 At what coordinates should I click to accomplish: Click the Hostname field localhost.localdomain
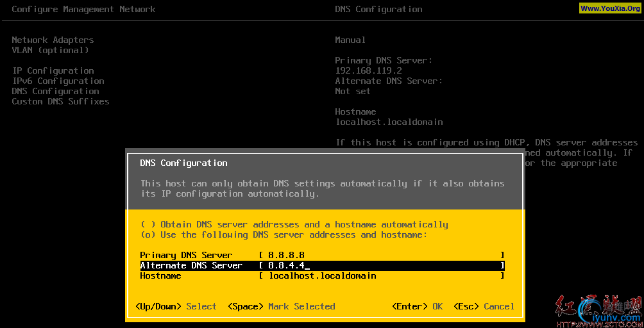tap(382, 275)
